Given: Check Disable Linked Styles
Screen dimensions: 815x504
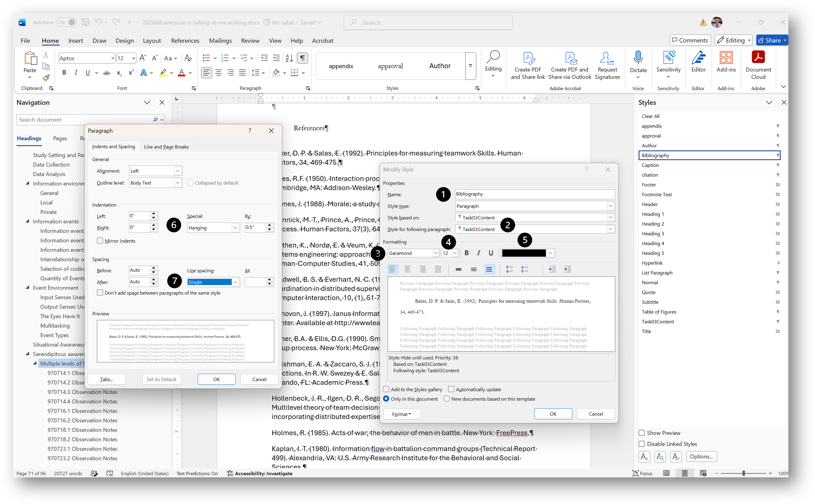Looking at the screenshot, I should 641,444.
